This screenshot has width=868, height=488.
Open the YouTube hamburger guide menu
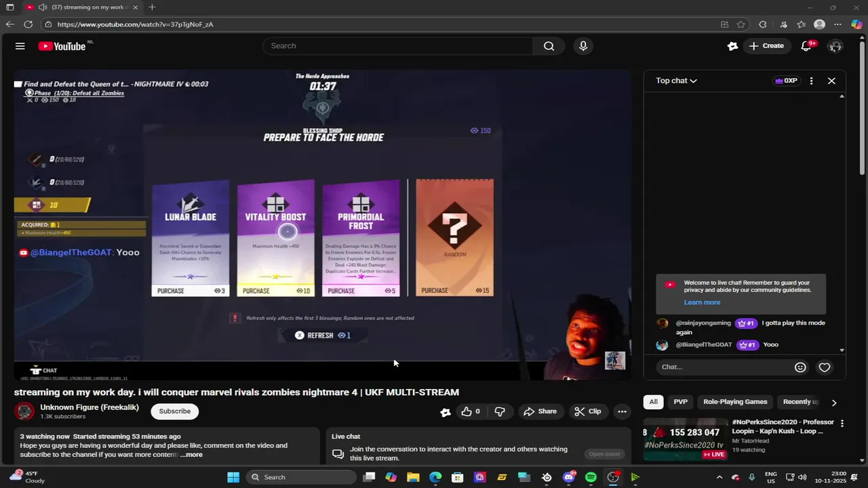[20, 46]
